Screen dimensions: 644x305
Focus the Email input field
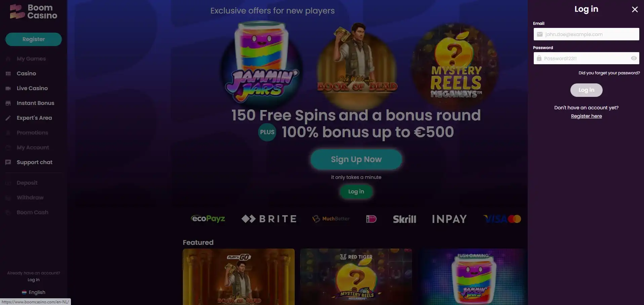click(x=586, y=34)
